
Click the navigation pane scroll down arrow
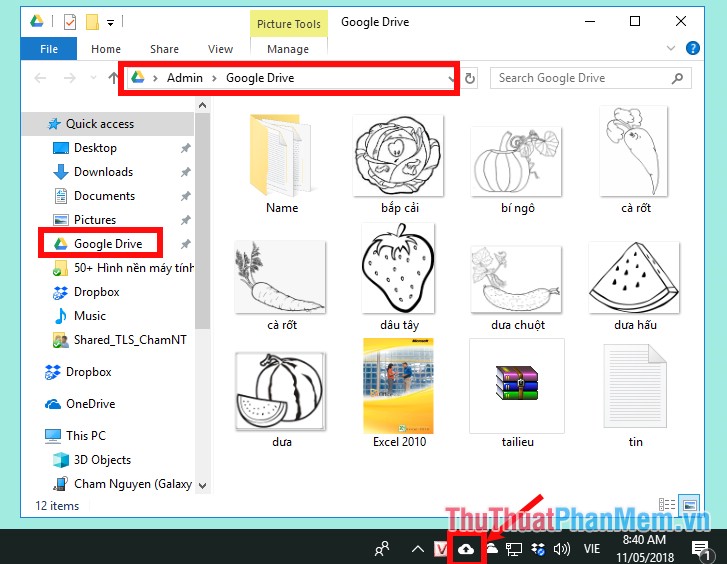point(202,486)
